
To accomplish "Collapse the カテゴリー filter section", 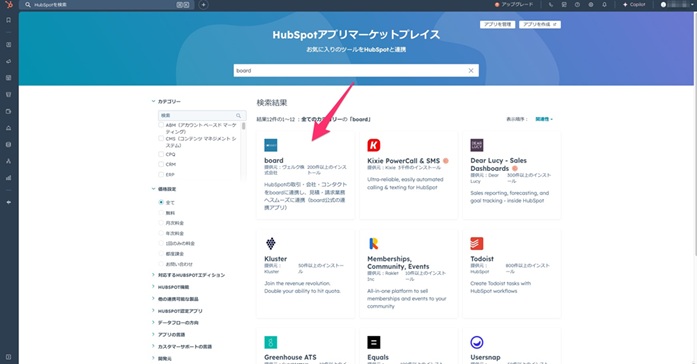I will tap(167, 102).
